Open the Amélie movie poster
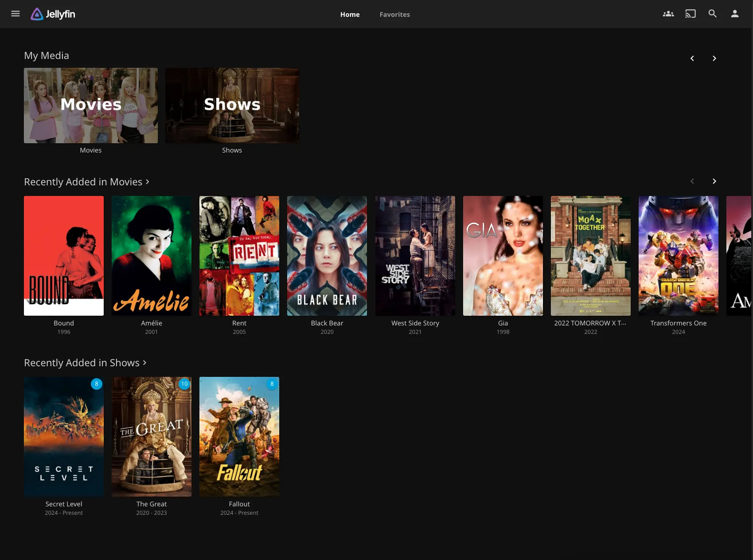Viewport: 753px width, 560px height. click(x=152, y=256)
